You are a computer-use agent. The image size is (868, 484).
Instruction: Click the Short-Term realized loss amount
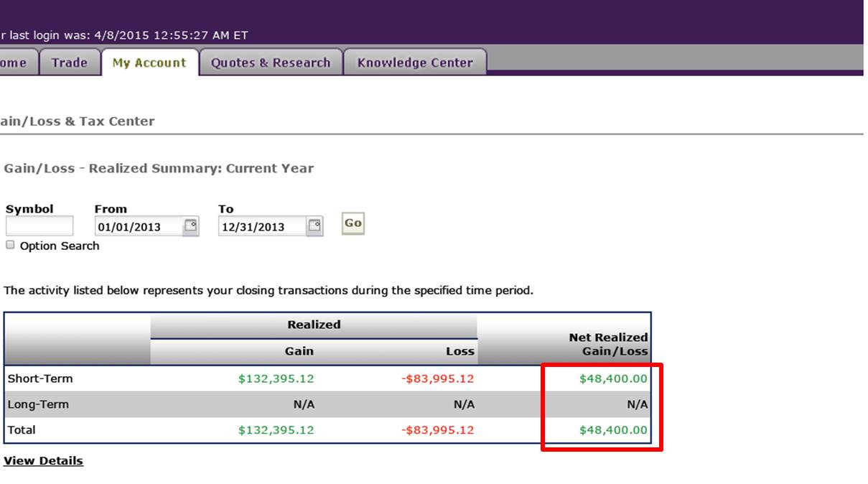pos(437,378)
